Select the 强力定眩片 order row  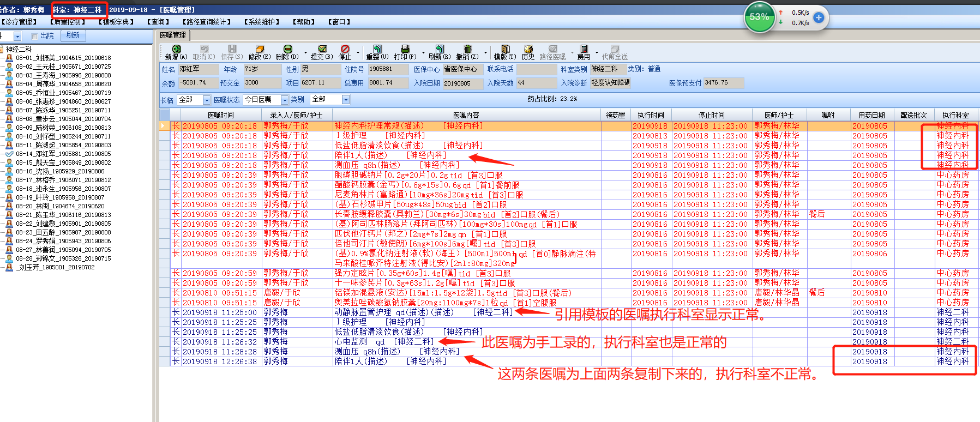(x=569, y=273)
